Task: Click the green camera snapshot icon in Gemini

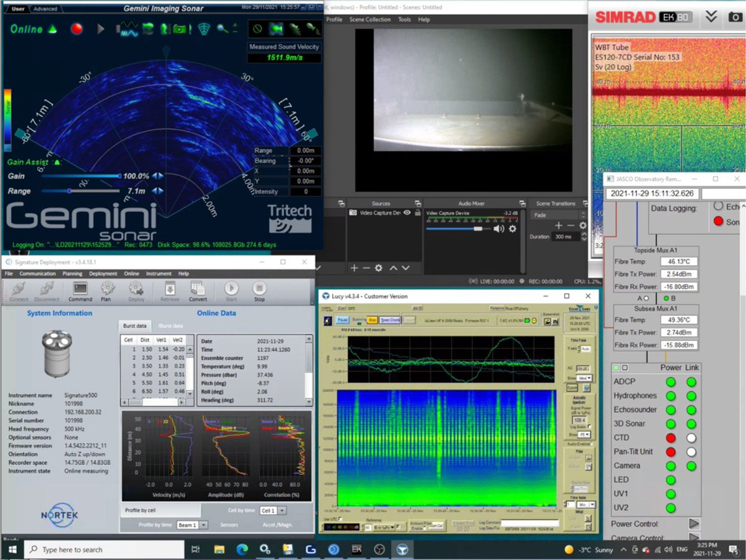Action: [x=180, y=29]
